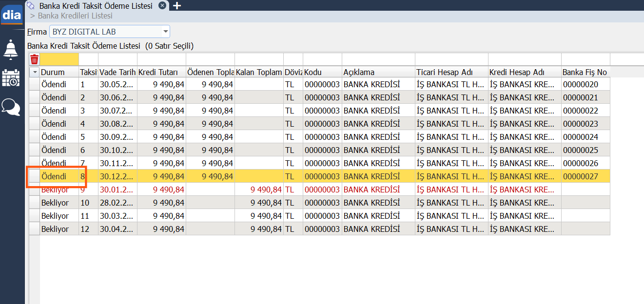Click bank receipt number 00000023

click(580, 124)
